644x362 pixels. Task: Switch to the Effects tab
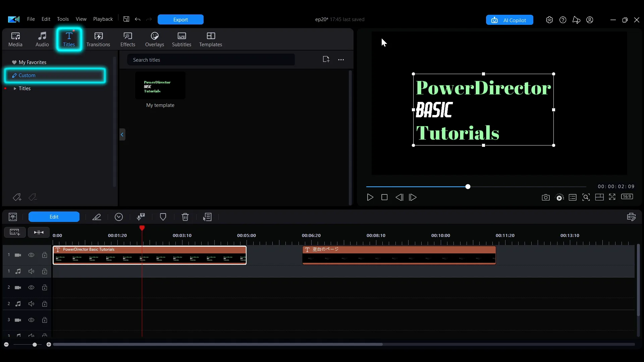[x=128, y=40]
